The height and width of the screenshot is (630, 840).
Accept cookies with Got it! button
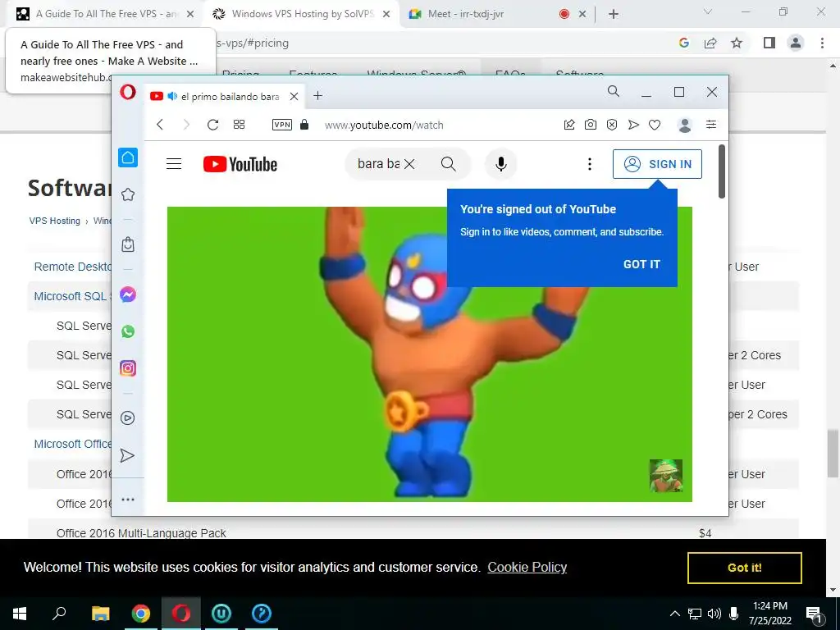click(x=745, y=568)
